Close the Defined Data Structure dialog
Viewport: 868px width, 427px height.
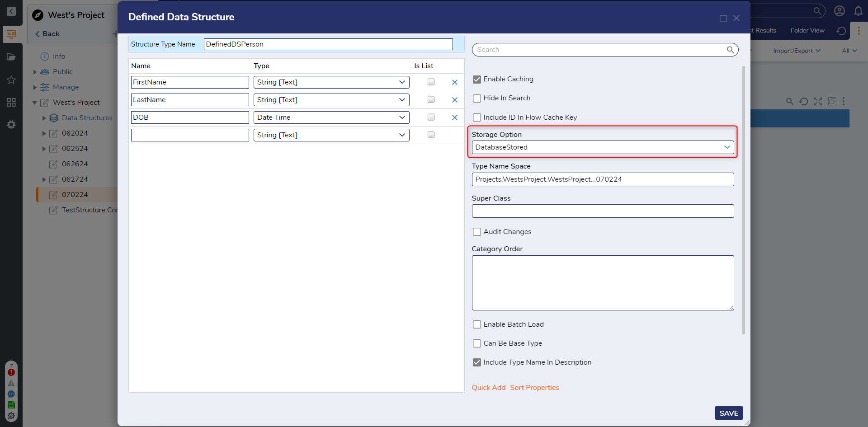pyautogui.click(x=736, y=18)
